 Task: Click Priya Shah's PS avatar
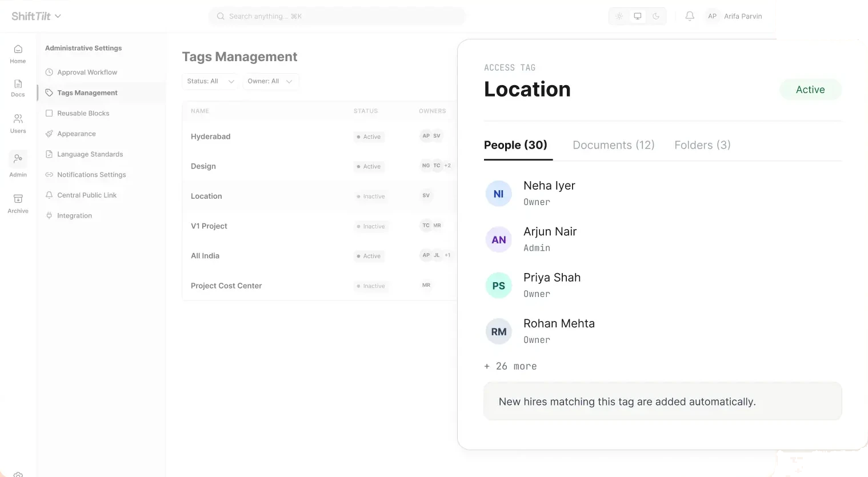click(498, 286)
